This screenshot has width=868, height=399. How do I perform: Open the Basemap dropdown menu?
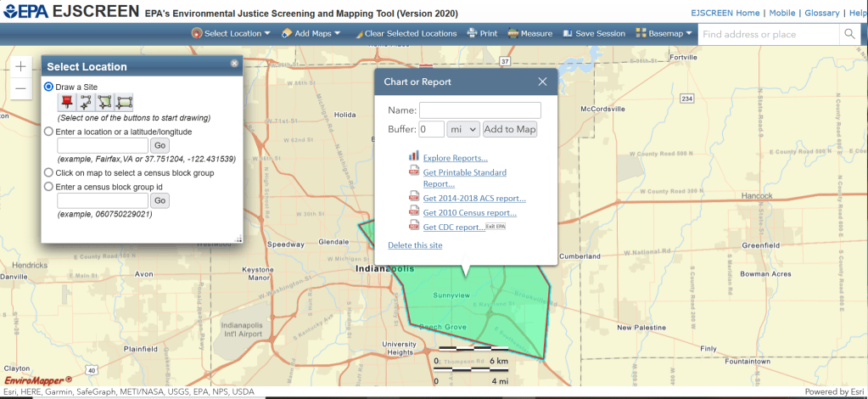tap(664, 33)
